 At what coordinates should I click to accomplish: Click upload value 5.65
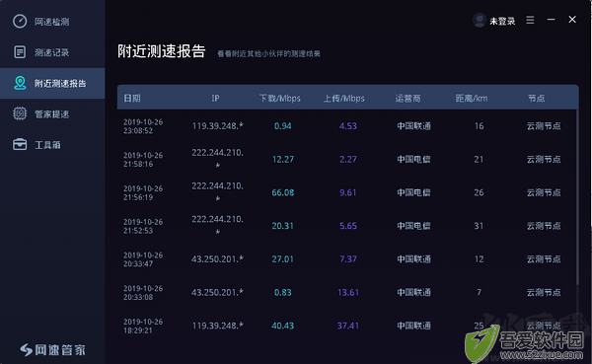click(347, 226)
